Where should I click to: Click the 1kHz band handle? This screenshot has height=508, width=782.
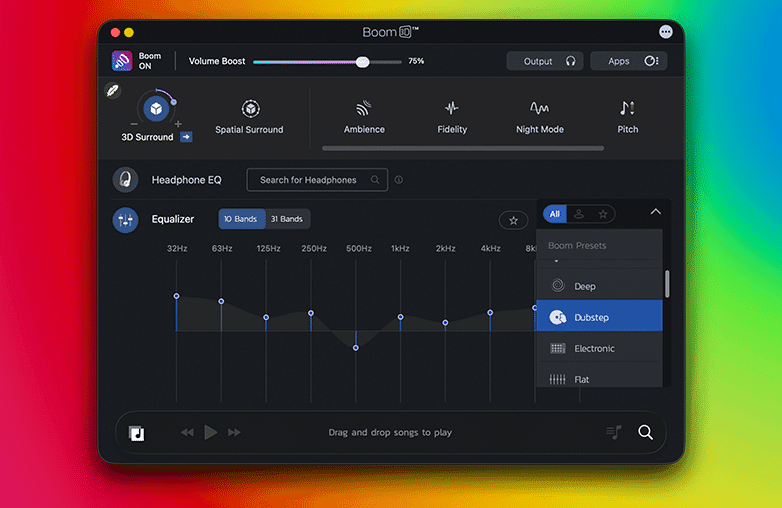[400, 317]
